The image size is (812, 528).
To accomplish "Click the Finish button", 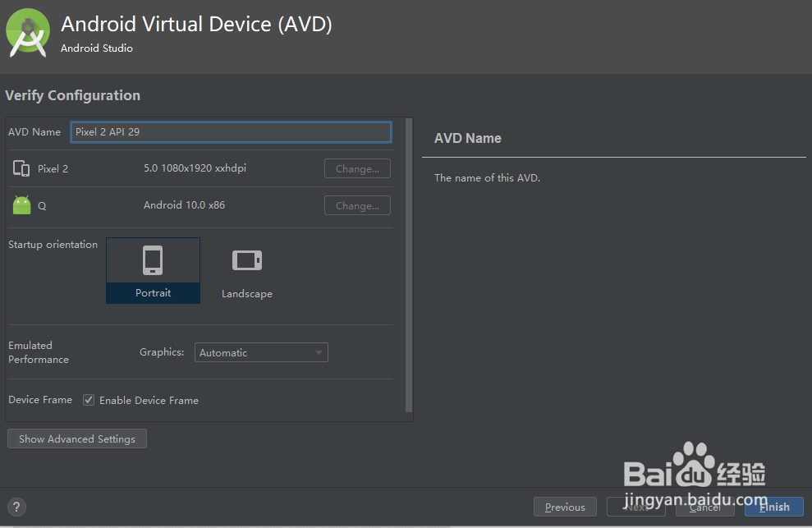I will pos(774,507).
